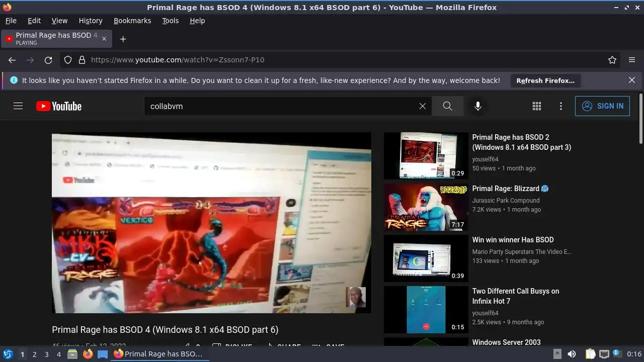Open Primal Rage: Blizzard video thumbnail

426,207
